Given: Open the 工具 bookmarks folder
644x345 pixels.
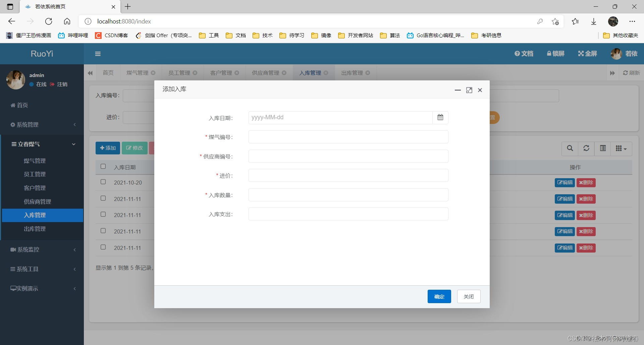Looking at the screenshot, I should click(209, 36).
